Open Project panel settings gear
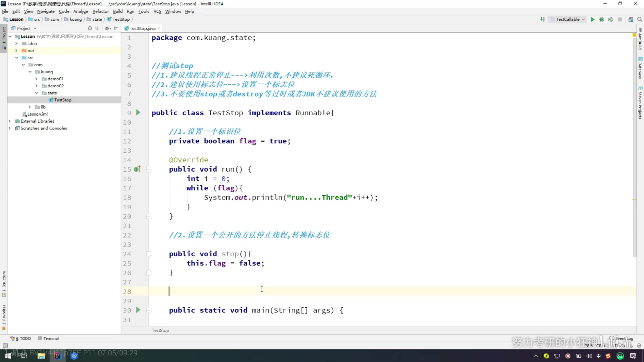Image resolution: width=644 pixels, height=362 pixels. coord(107,28)
